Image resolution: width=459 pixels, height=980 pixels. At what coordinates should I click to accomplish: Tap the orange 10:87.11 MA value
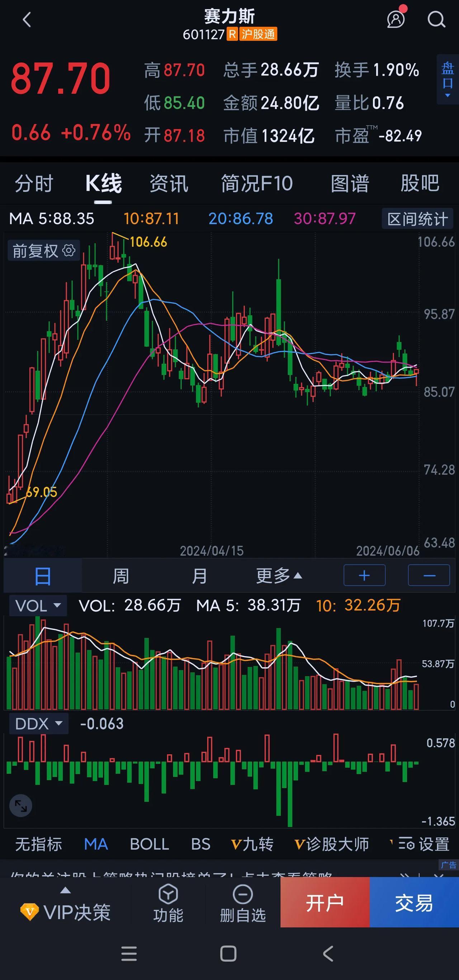point(151,219)
